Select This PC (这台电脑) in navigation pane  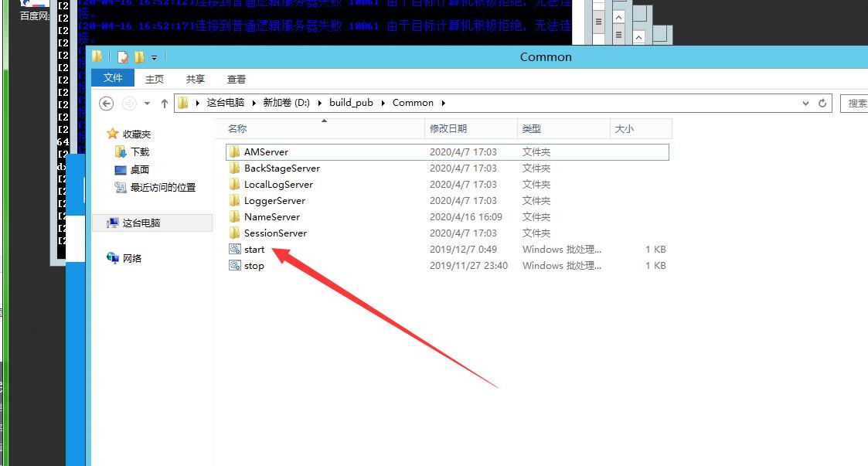click(x=141, y=223)
